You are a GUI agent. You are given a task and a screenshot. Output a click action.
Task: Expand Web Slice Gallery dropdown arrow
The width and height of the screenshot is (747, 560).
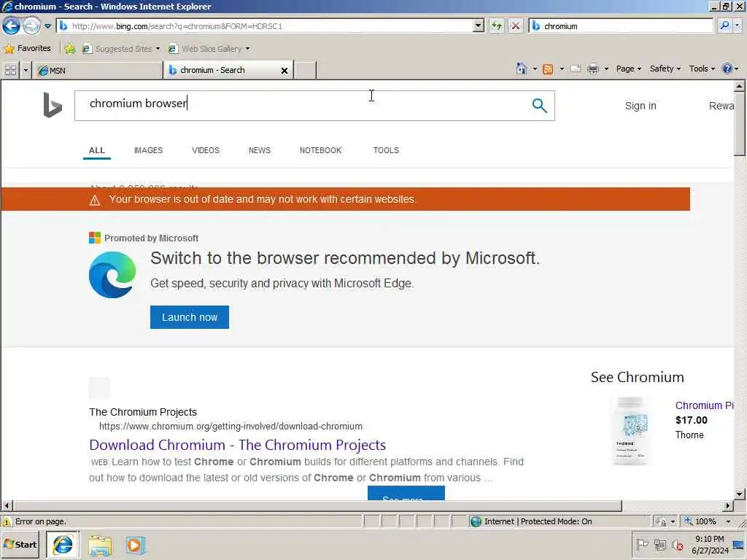pos(247,49)
